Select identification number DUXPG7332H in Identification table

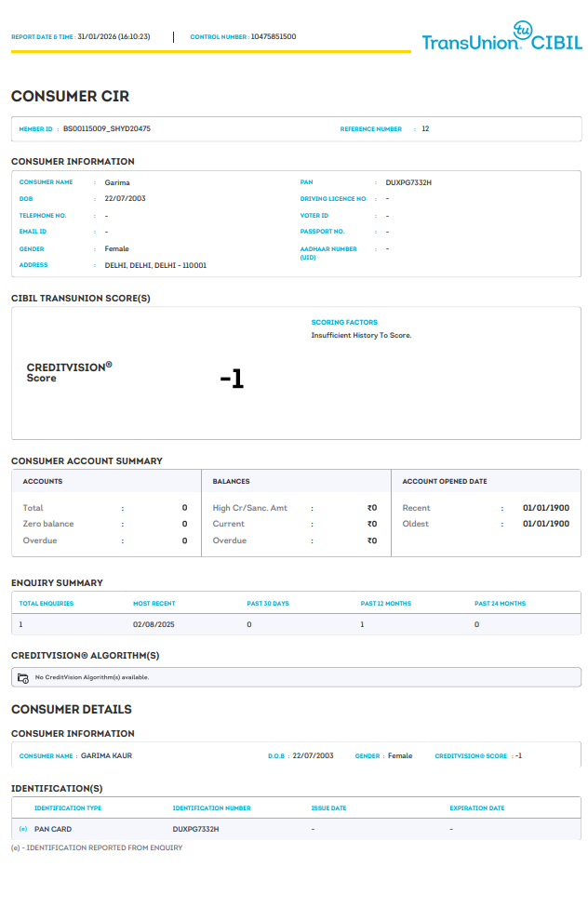point(195,830)
